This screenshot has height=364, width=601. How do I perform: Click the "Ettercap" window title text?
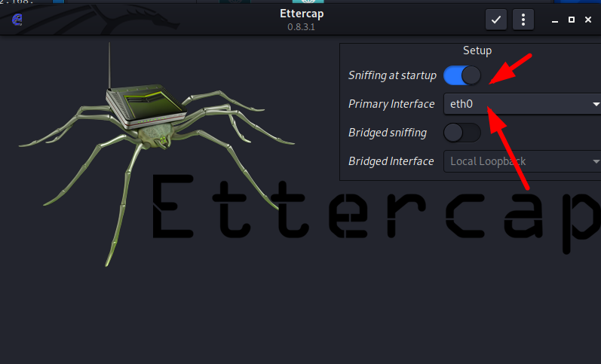pos(302,14)
